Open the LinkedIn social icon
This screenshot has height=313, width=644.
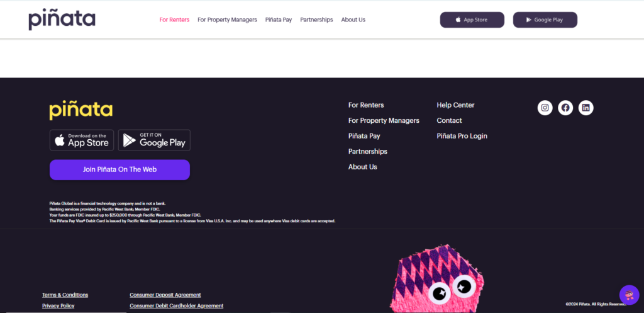point(586,108)
